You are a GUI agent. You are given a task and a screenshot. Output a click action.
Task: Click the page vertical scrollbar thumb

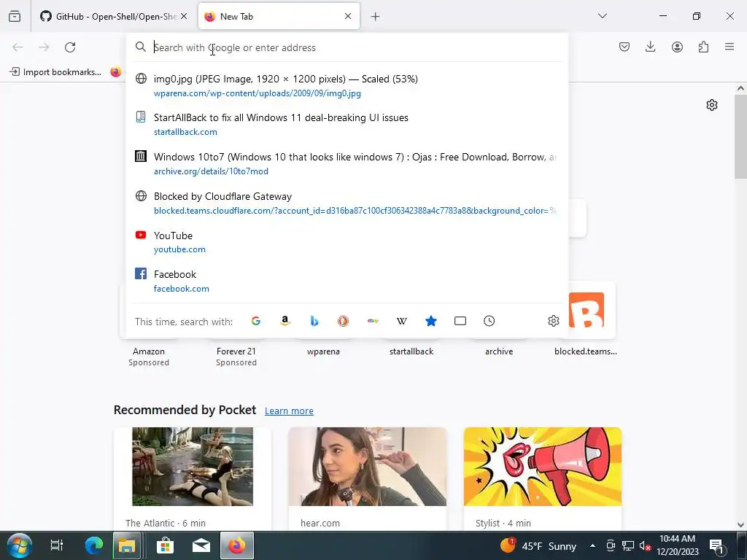click(x=740, y=137)
